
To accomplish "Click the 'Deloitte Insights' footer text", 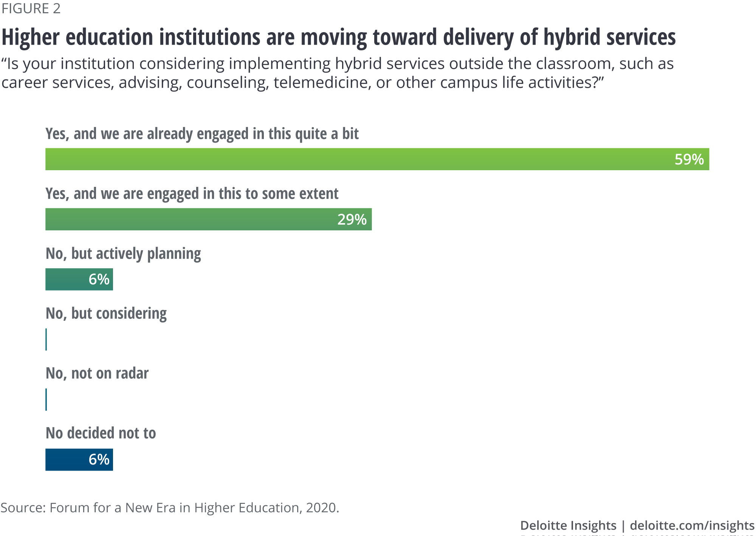I will tap(568, 525).
